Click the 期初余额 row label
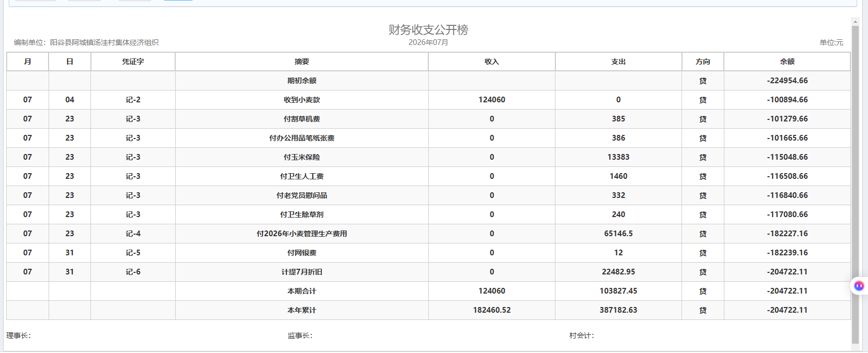868x353 pixels. point(302,81)
